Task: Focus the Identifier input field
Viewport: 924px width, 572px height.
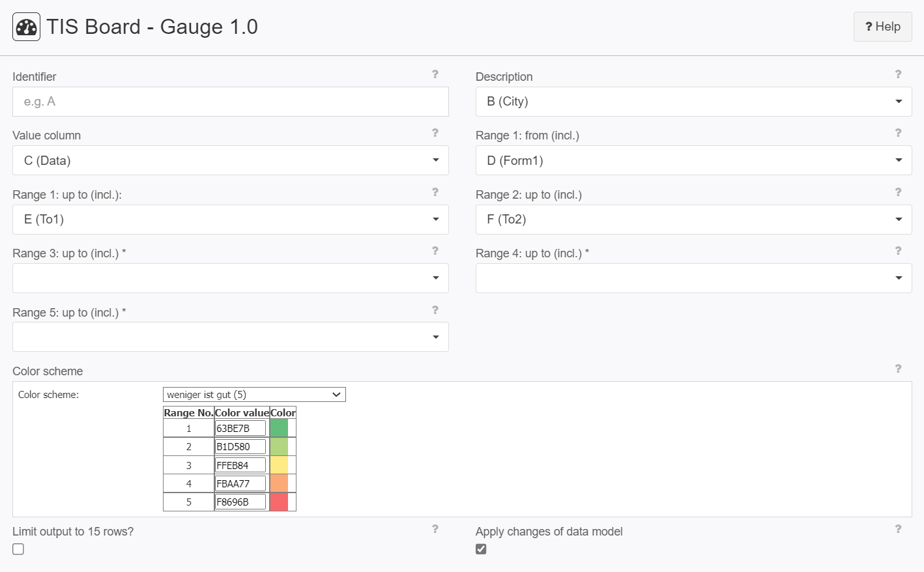Action: click(x=231, y=102)
